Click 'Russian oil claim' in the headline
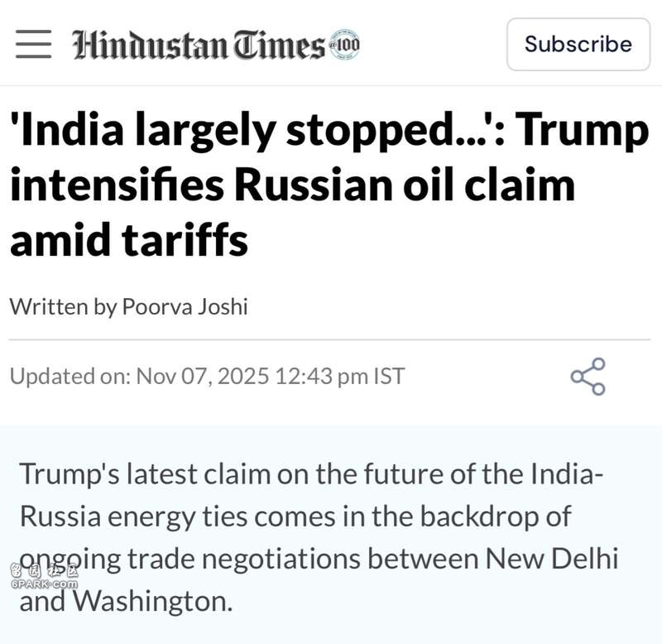Image resolution: width=662 pixels, height=644 pixels. click(404, 184)
